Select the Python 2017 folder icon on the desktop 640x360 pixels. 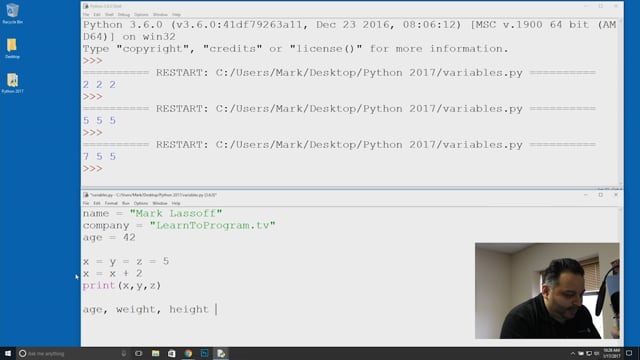tap(12, 83)
